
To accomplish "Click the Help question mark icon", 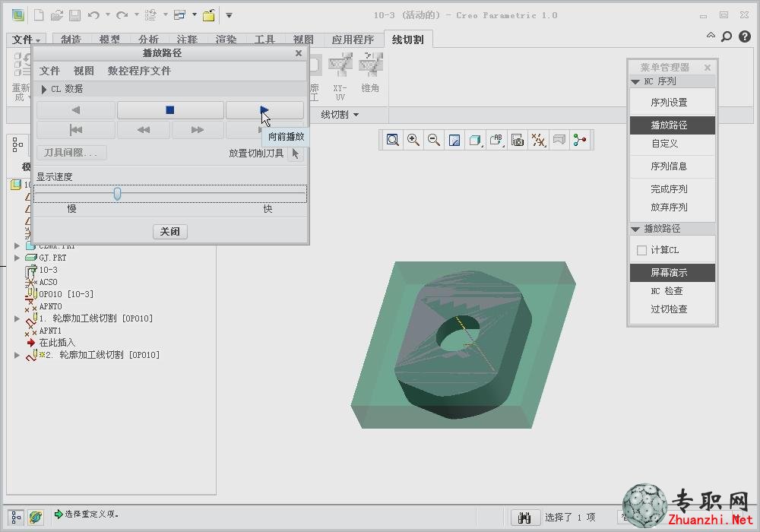I will click(x=745, y=36).
